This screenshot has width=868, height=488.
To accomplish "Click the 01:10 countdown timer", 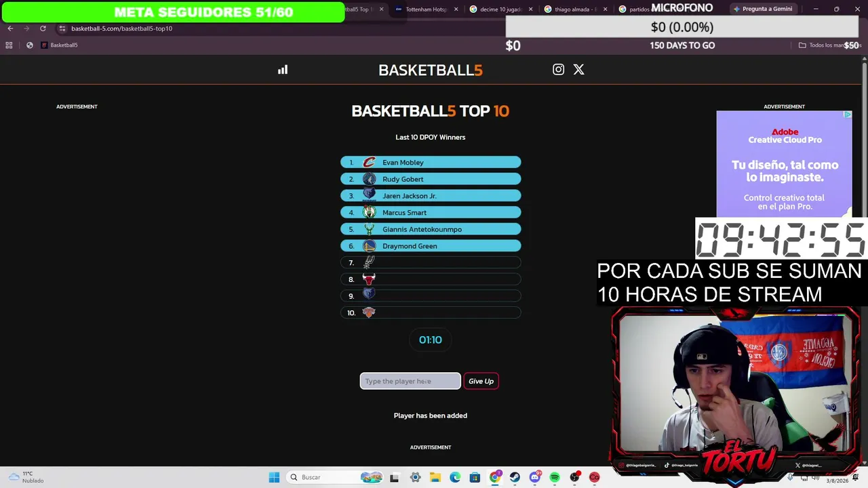I will click(x=431, y=340).
